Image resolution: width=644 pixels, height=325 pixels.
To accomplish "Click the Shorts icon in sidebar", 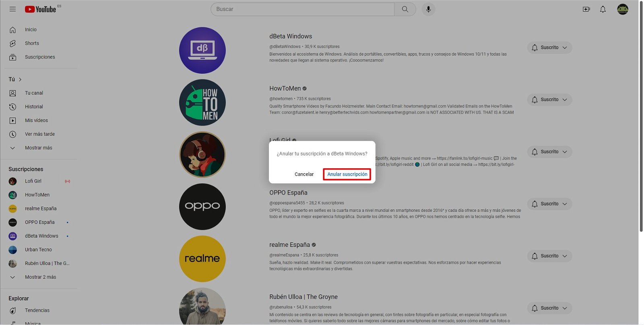I will (12, 43).
